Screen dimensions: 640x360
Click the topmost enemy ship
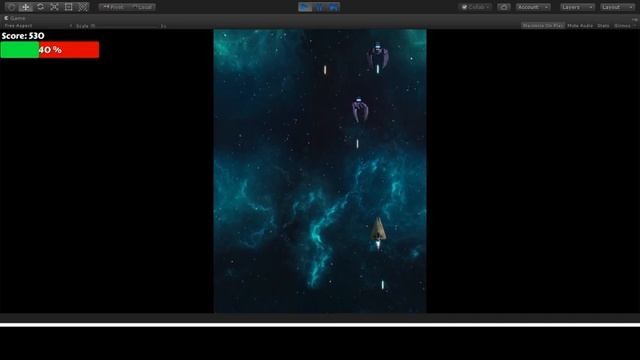[378, 56]
